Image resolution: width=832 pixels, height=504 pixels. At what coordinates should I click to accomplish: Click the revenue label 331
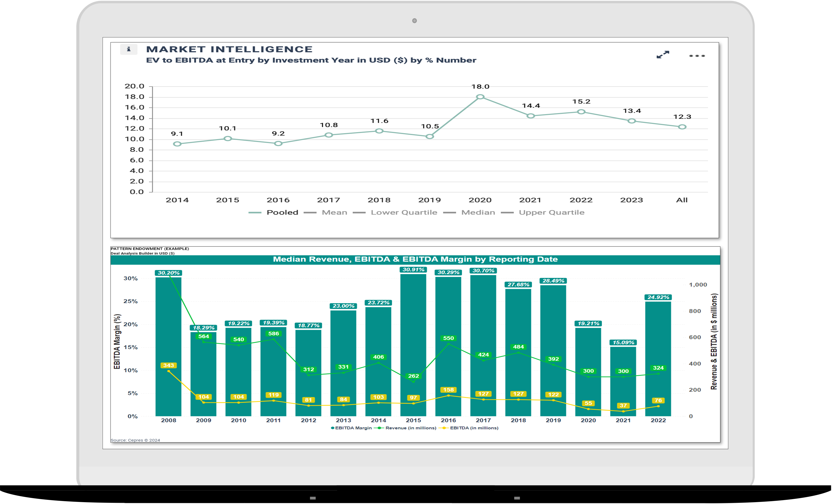(343, 367)
